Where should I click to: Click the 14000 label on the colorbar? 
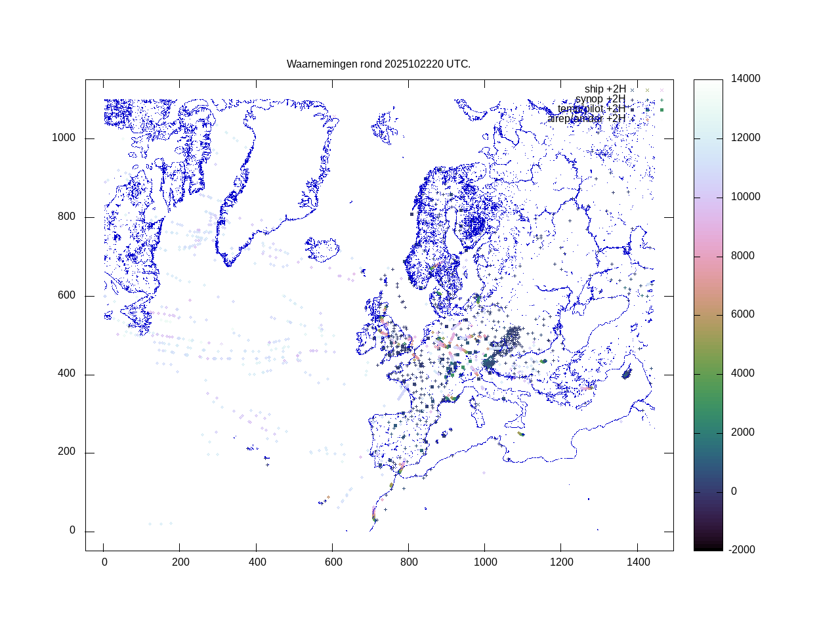(x=745, y=79)
